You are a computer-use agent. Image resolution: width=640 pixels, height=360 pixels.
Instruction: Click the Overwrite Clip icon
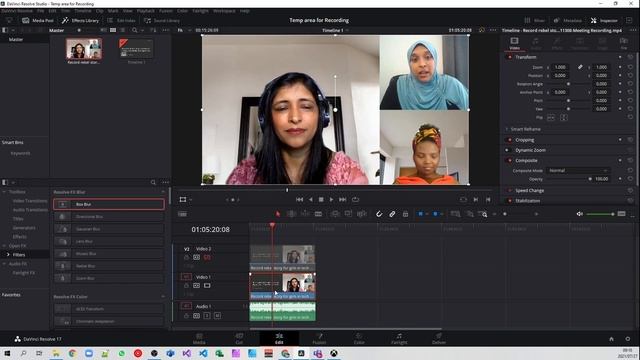[x=348, y=214]
